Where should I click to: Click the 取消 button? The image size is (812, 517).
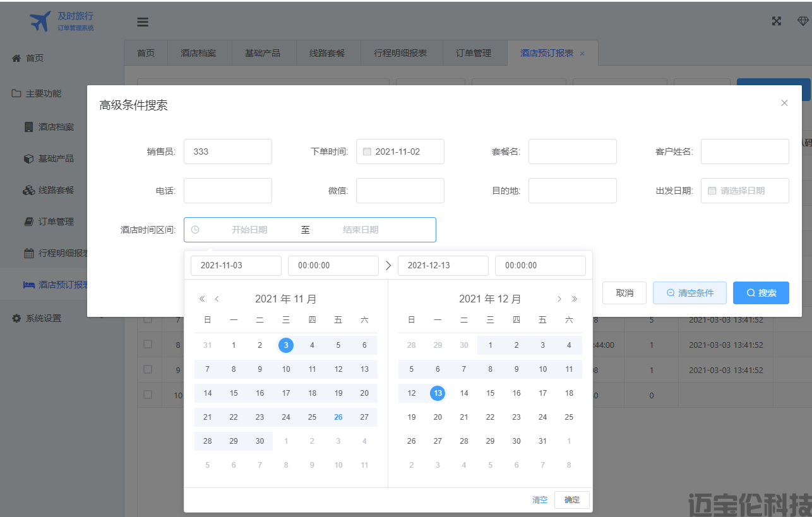coord(624,293)
